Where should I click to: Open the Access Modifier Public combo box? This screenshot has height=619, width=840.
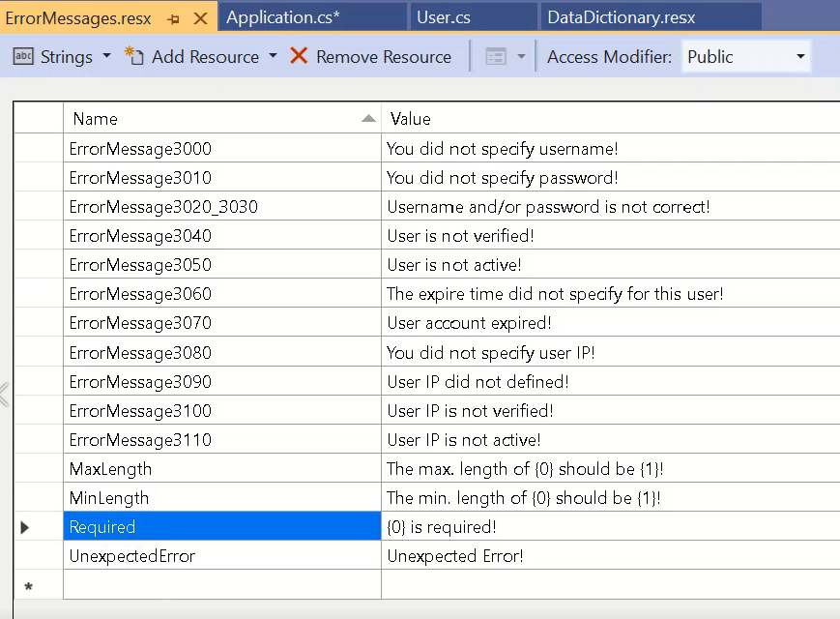pos(746,56)
